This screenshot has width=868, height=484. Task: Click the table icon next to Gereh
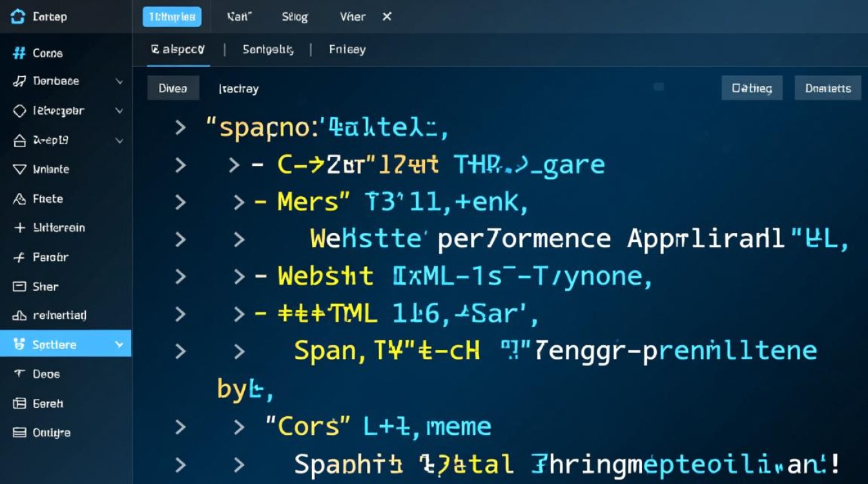click(x=19, y=403)
